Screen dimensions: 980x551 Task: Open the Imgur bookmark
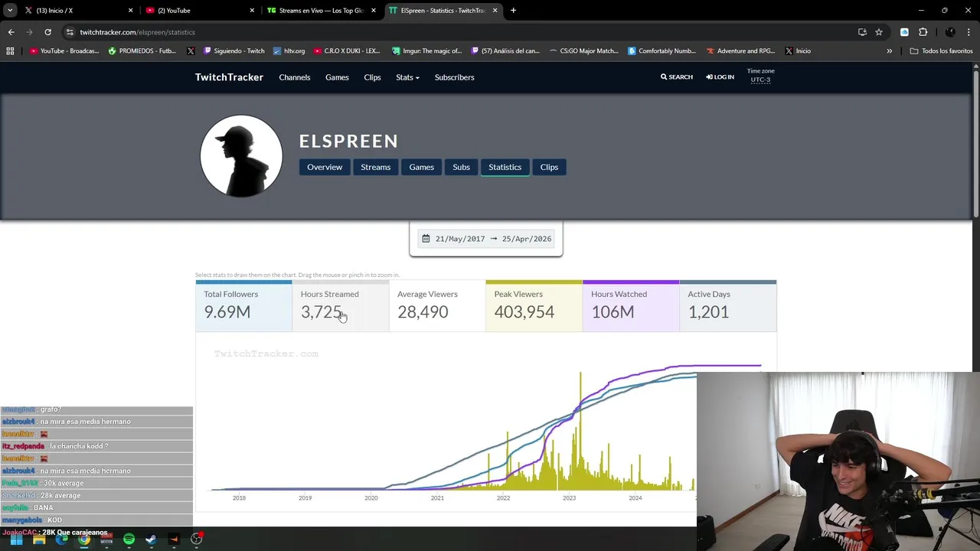(427, 51)
